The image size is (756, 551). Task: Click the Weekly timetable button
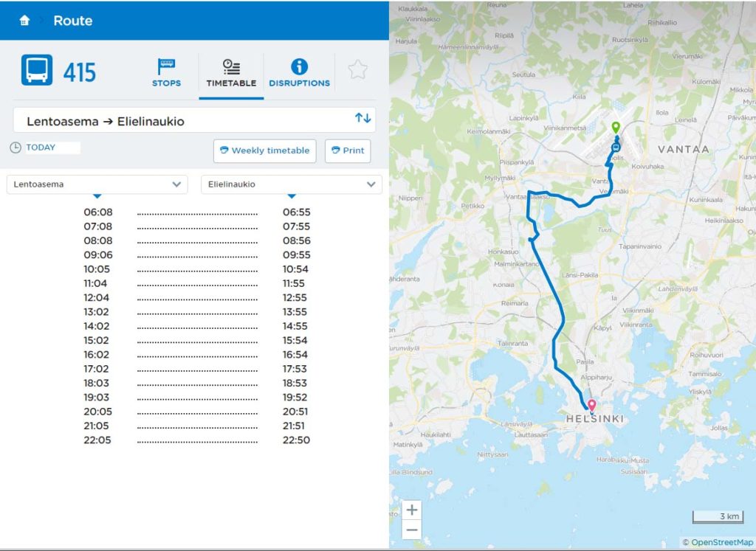point(264,150)
